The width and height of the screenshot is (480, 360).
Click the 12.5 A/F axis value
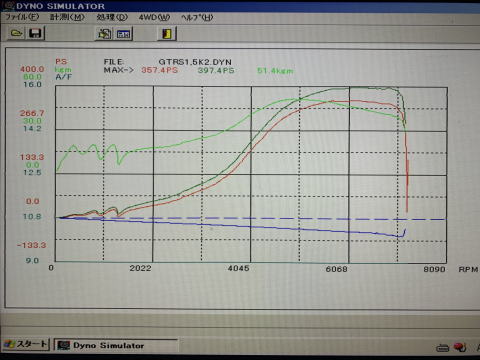(x=33, y=172)
